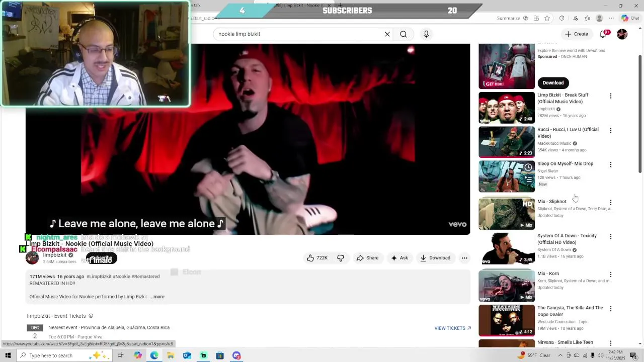Subscribe to limpbizkit channel
The width and height of the screenshot is (644, 362).
[x=102, y=258]
